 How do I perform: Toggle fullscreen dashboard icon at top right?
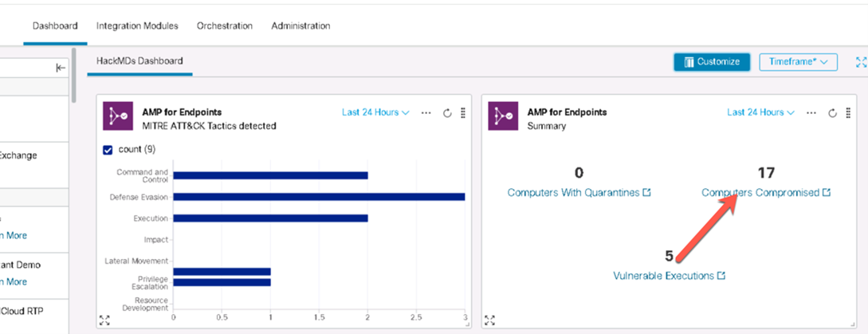(862, 62)
